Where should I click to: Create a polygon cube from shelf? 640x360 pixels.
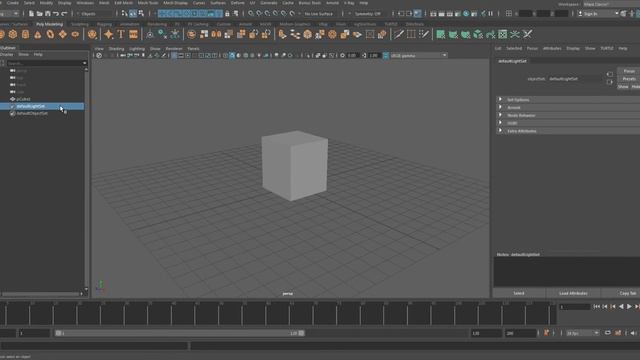(x=13, y=34)
